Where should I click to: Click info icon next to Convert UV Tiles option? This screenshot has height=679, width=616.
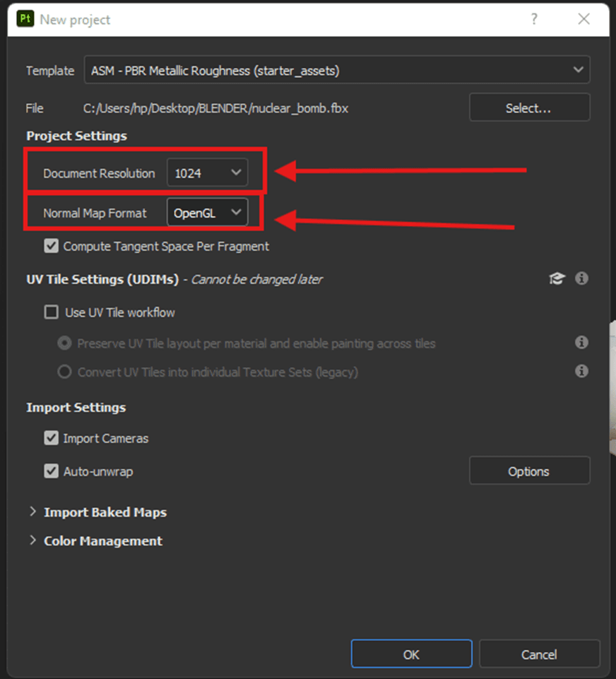point(581,371)
